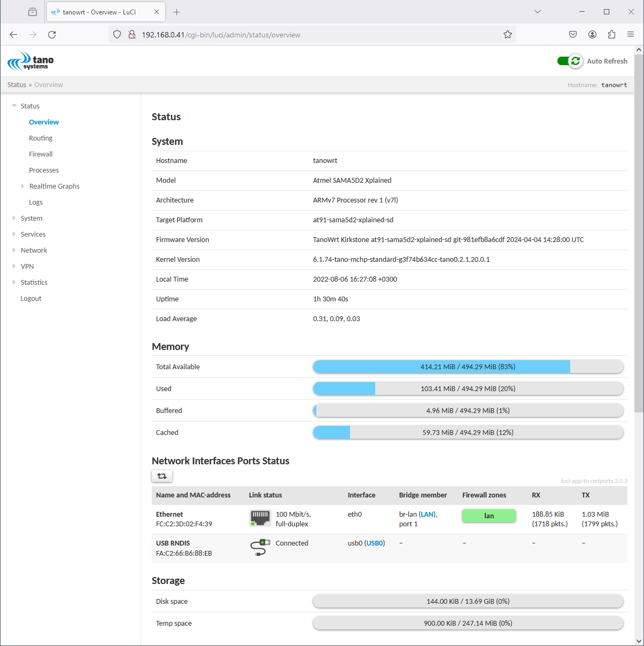Click the green lan firewall zone badge
Viewport: 644px width, 646px height.
pos(489,516)
